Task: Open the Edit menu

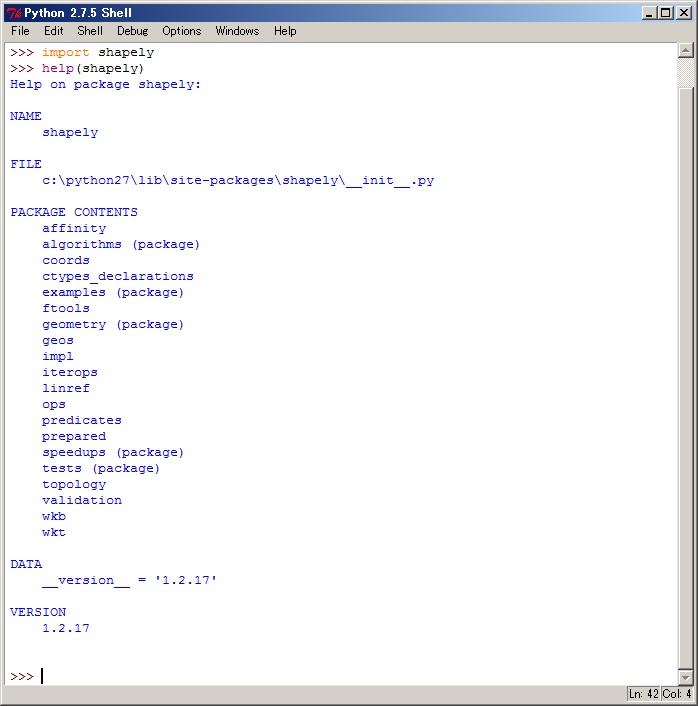Action: pyautogui.click(x=53, y=31)
